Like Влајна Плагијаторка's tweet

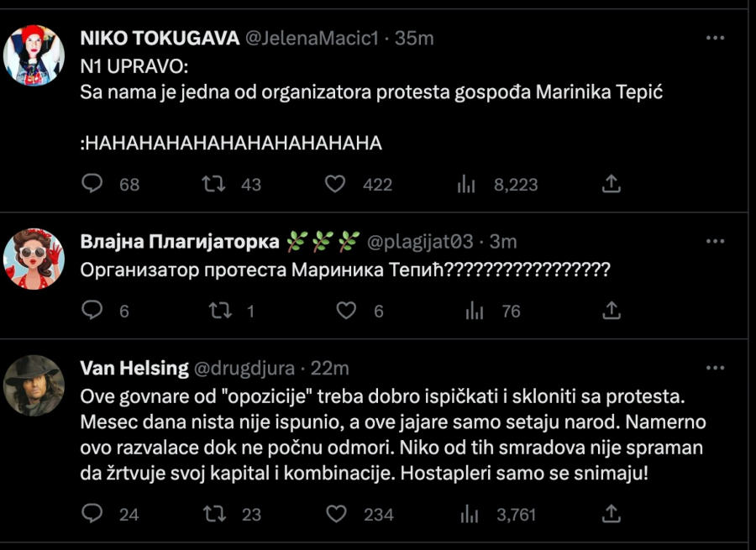tap(346, 311)
